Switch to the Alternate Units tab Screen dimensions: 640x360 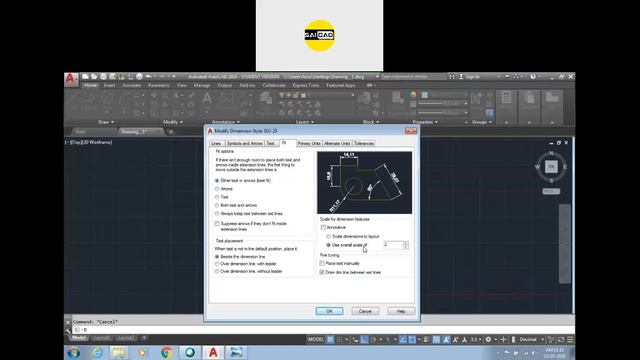[x=338, y=143]
